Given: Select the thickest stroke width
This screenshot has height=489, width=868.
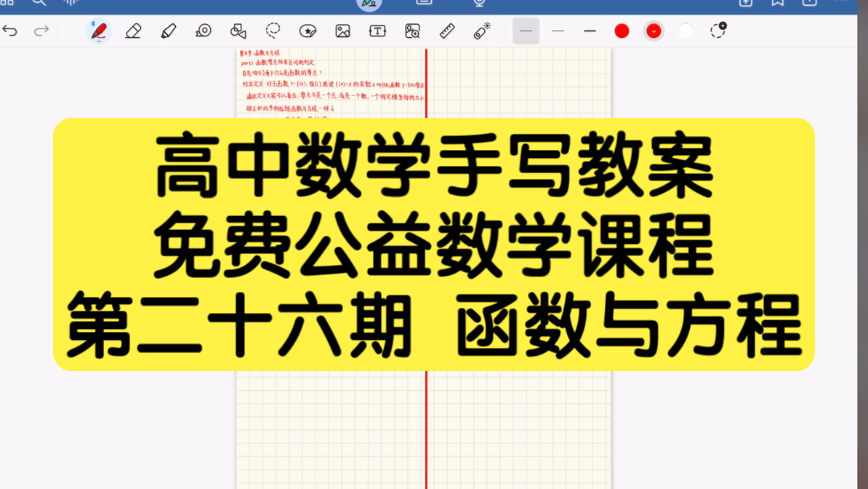Looking at the screenshot, I should click(x=590, y=31).
